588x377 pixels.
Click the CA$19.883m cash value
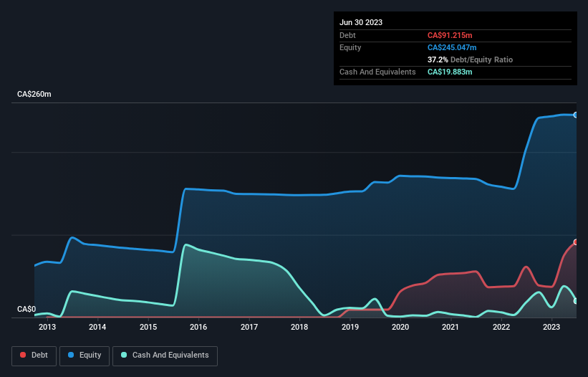tap(450, 72)
